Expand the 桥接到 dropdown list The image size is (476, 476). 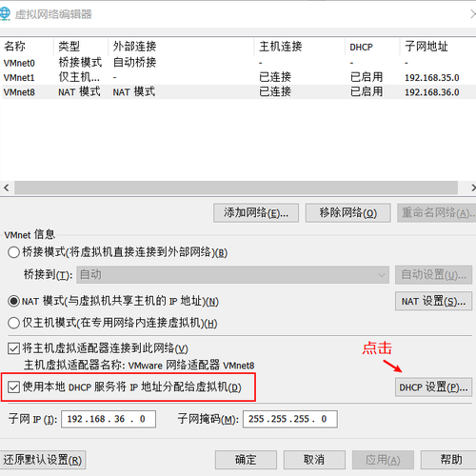232,275
